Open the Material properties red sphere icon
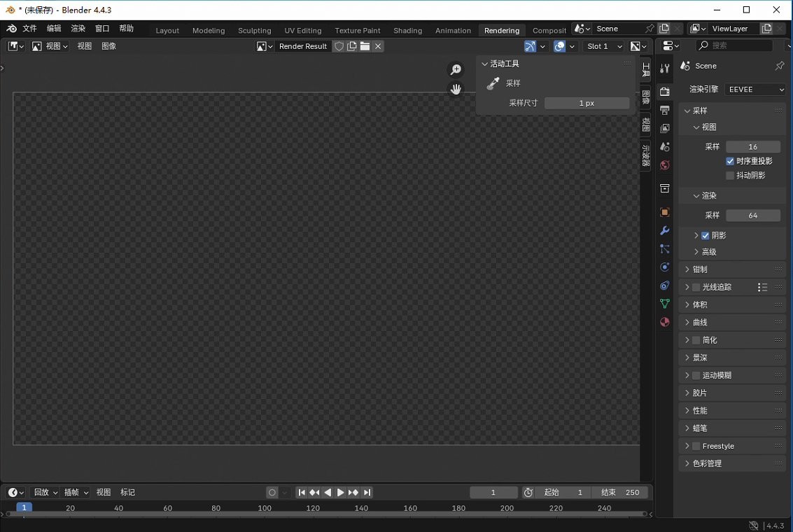Screen dimensions: 793x532 coord(665,322)
